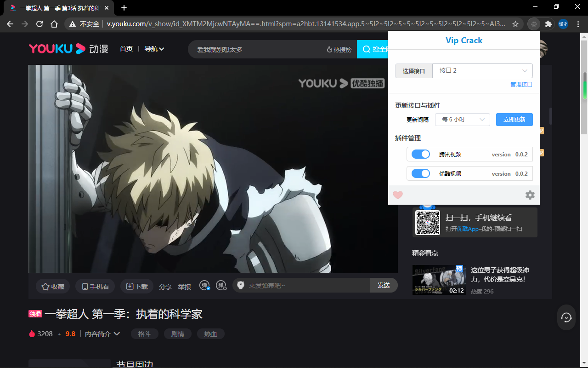588x368 pixels.
Task: Open the Vip Crack paw extension icon
Action: pyautogui.click(x=534, y=24)
